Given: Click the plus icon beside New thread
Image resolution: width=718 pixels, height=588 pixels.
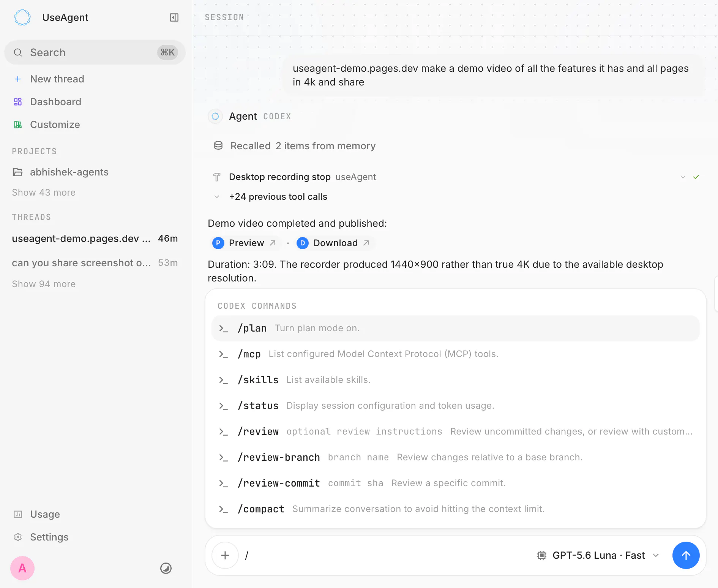Looking at the screenshot, I should 18,79.
